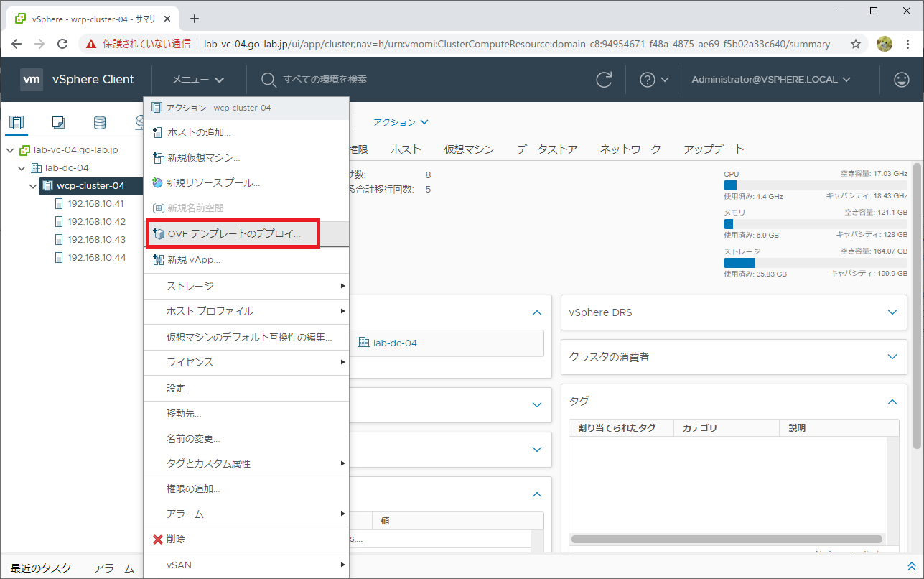Open the ライセンス submenu
Image resolution: width=924 pixels, height=579 pixels.
pos(246,362)
